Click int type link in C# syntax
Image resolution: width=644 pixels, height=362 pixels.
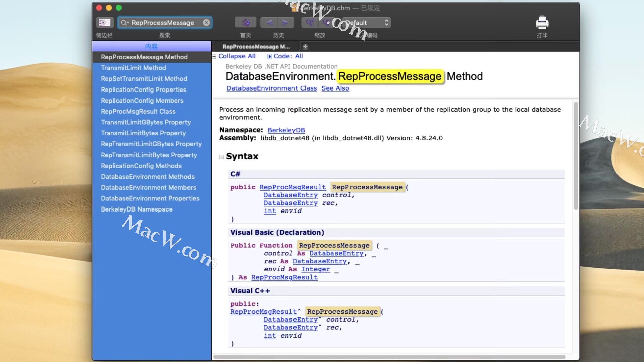tap(270, 211)
